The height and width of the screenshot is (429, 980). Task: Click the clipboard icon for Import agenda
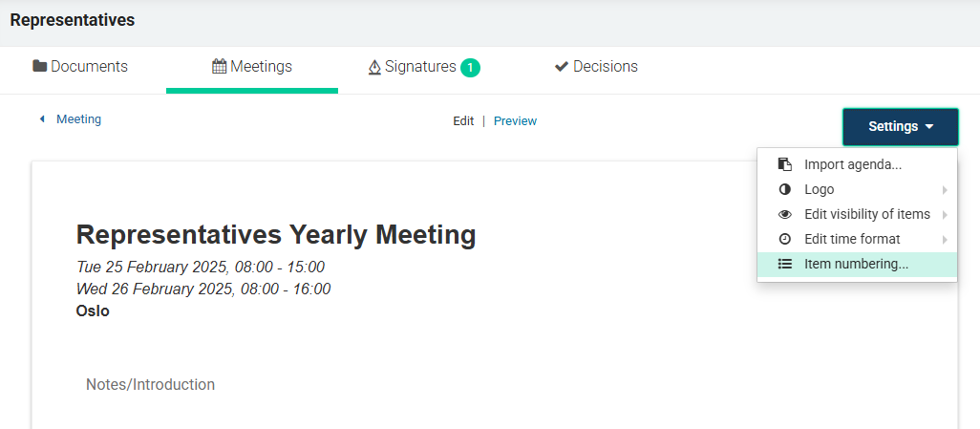point(784,164)
